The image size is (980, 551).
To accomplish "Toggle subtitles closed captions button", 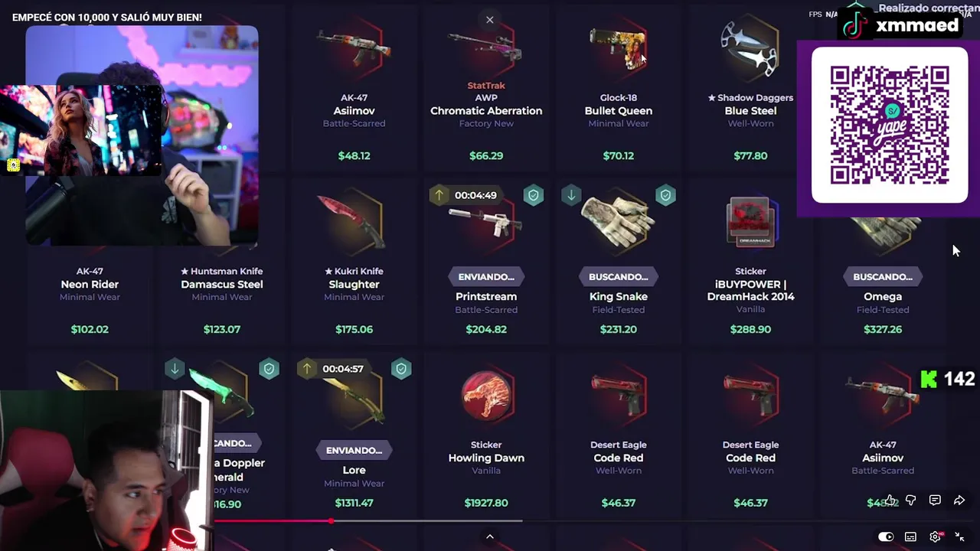I will pyautogui.click(x=910, y=537).
